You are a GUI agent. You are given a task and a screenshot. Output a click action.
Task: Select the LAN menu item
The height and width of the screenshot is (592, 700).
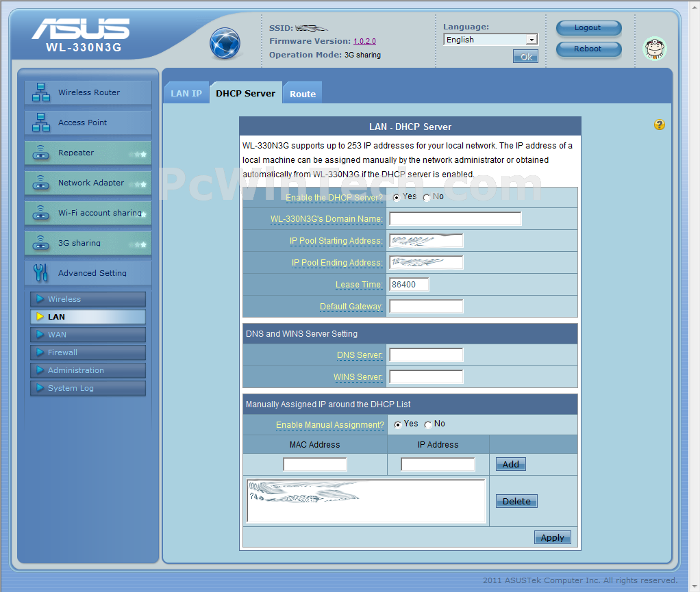point(88,317)
